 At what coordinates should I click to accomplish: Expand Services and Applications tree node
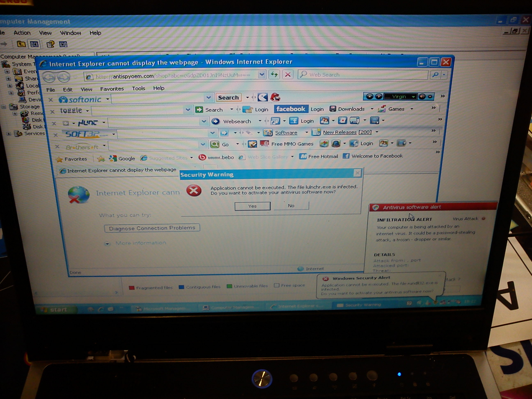(9, 134)
